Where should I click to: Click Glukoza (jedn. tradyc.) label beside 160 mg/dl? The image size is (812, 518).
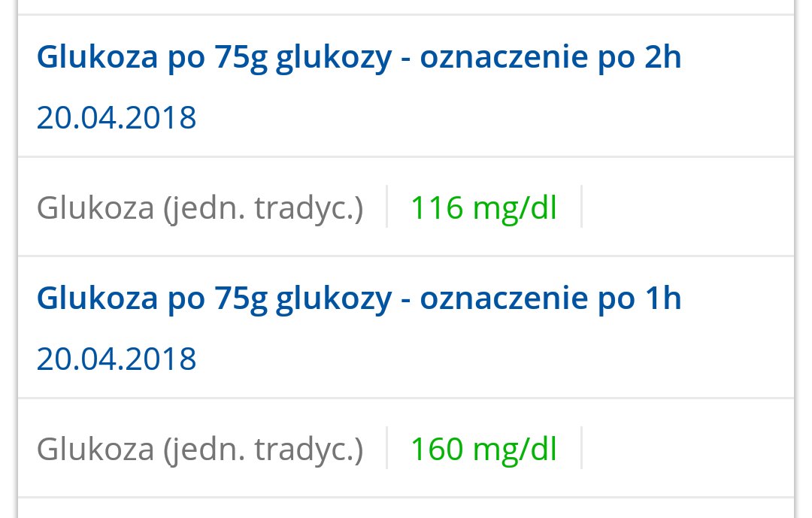pyautogui.click(x=200, y=449)
